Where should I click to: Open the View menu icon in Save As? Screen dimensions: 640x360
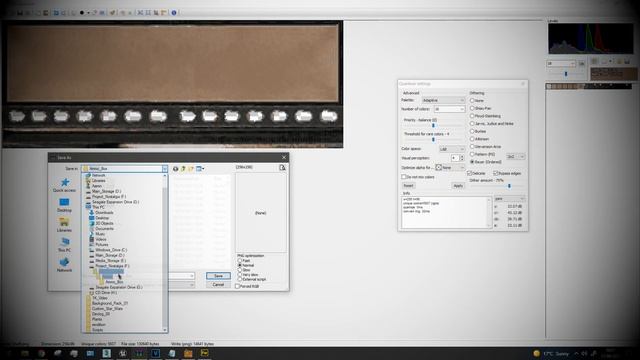pyautogui.click(x=200, y=169)
